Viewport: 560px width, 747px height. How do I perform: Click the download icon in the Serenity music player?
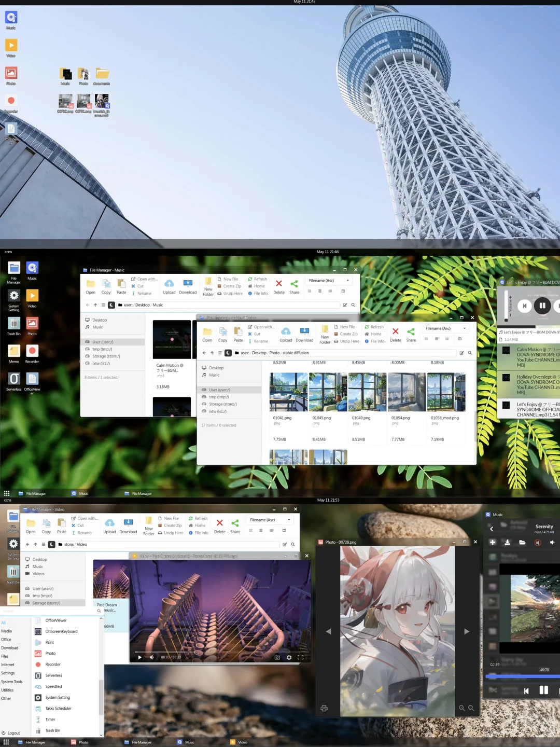coord(507,542)
